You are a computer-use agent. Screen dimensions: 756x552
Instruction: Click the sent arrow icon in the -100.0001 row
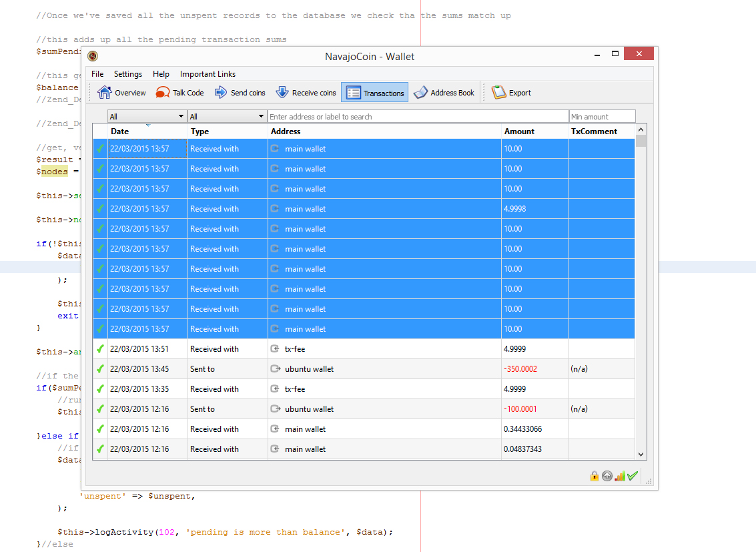point(276,408)
